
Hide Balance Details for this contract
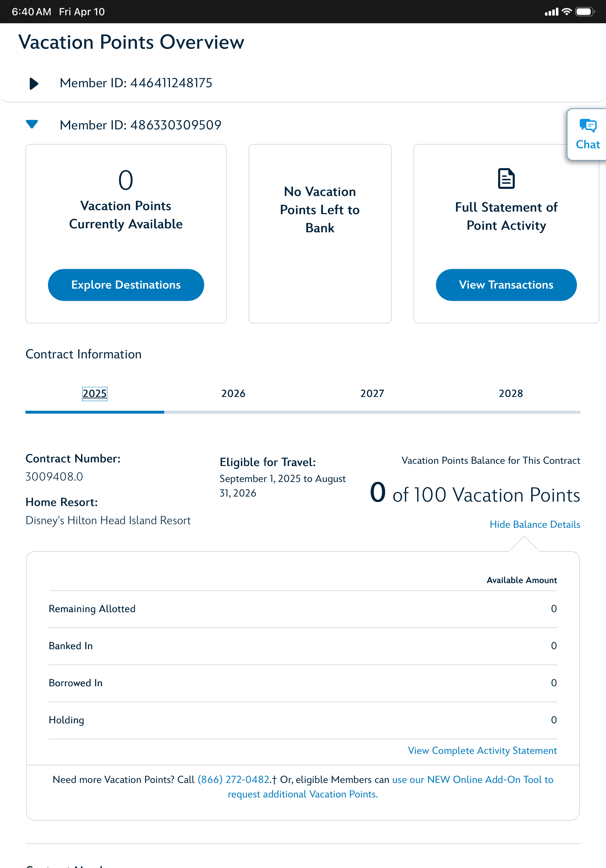pyautogui.click(x=534, y=525)
